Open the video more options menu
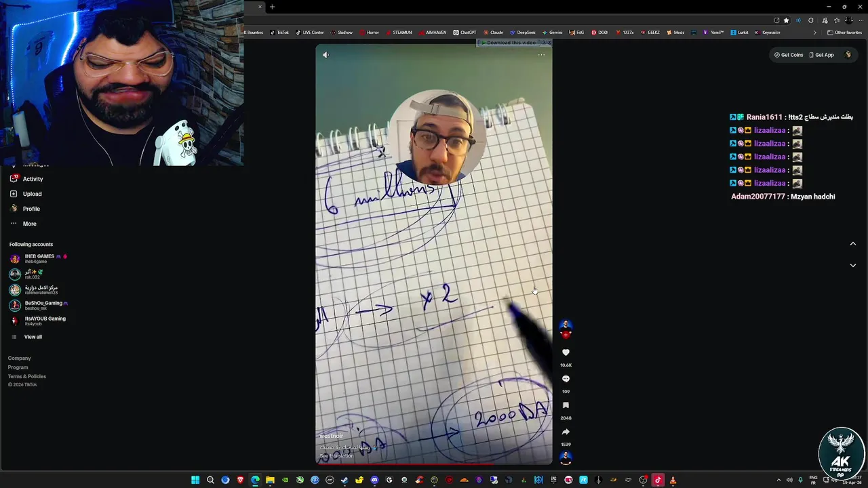Image resolution: width=868 pixels, height=488 pixels. click(541, 55)
